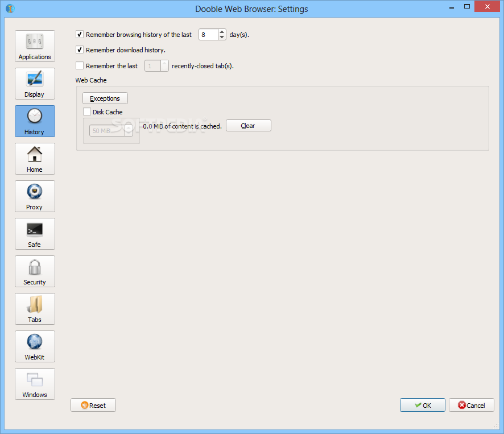Select the History clock icon

coord(35,116)
